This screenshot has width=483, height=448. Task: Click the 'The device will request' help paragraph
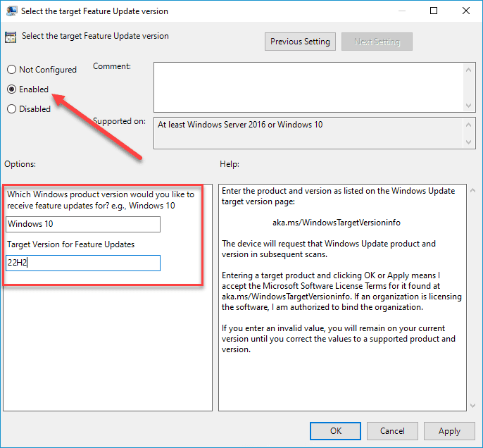pos(329,249)
